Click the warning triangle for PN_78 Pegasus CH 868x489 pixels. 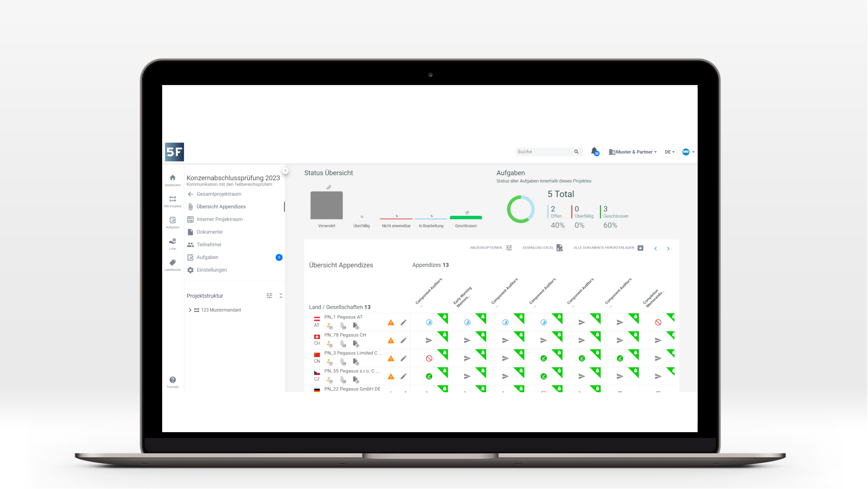[391, 341]
